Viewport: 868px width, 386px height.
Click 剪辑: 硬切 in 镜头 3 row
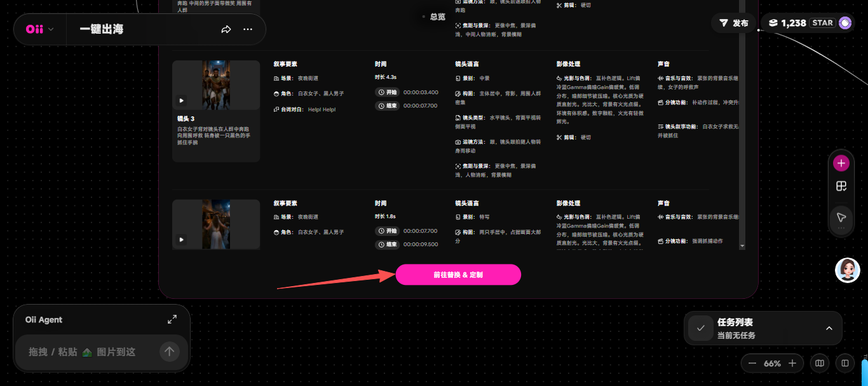[574, 137]
